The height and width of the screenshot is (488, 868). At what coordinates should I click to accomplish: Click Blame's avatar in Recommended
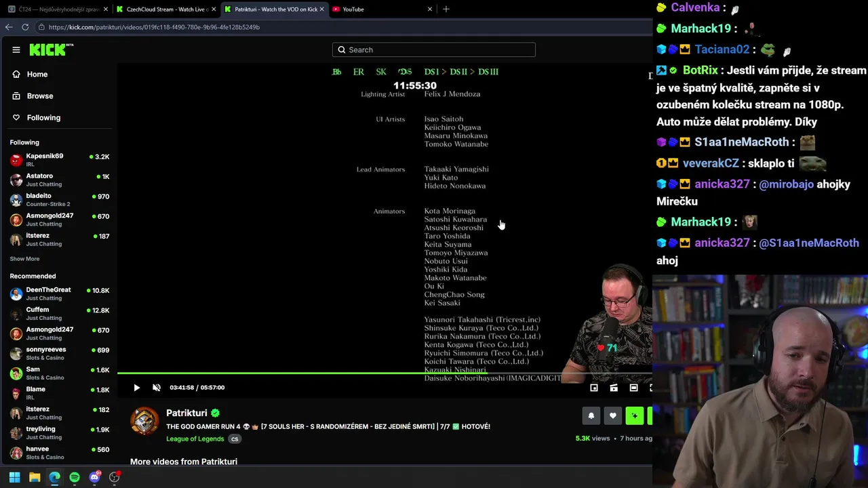[16, 394]
